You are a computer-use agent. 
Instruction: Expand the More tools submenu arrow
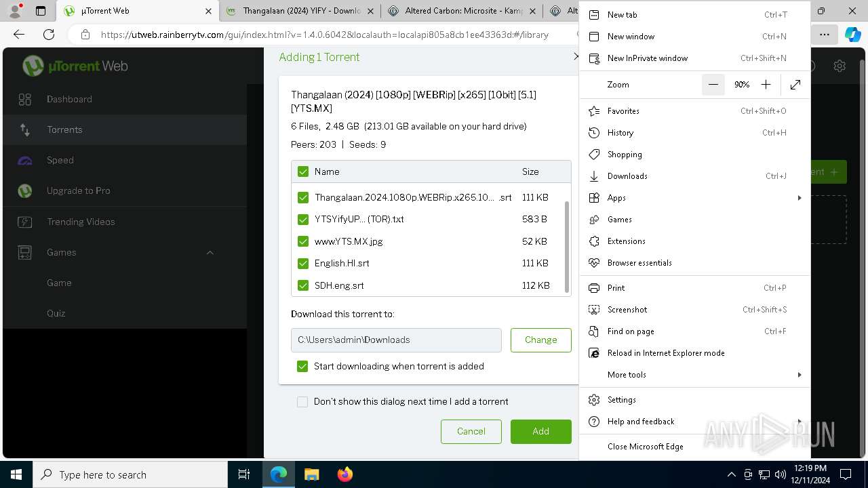pos(800,375)
